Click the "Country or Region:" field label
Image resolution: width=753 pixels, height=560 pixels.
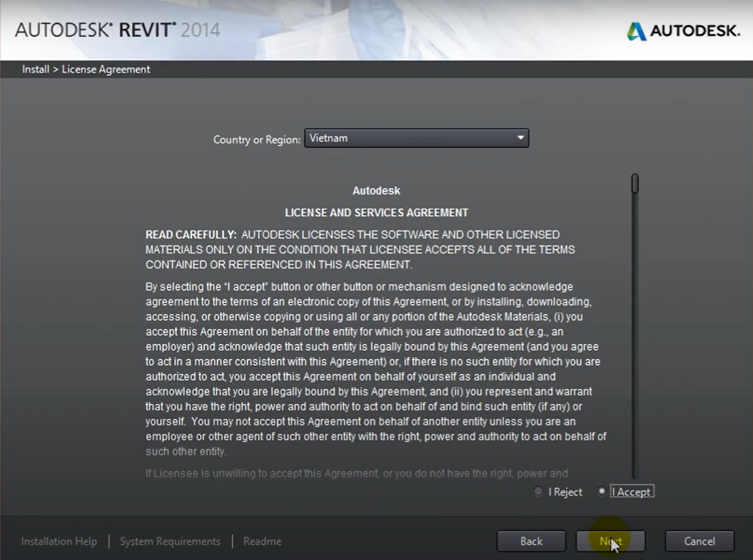point(257,140)
